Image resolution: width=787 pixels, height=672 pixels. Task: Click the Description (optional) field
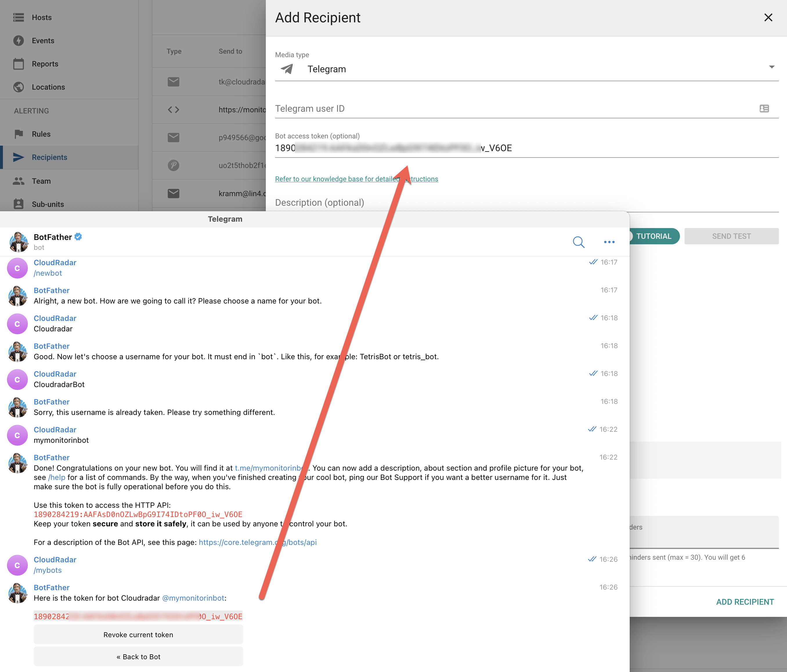[526, 203]
